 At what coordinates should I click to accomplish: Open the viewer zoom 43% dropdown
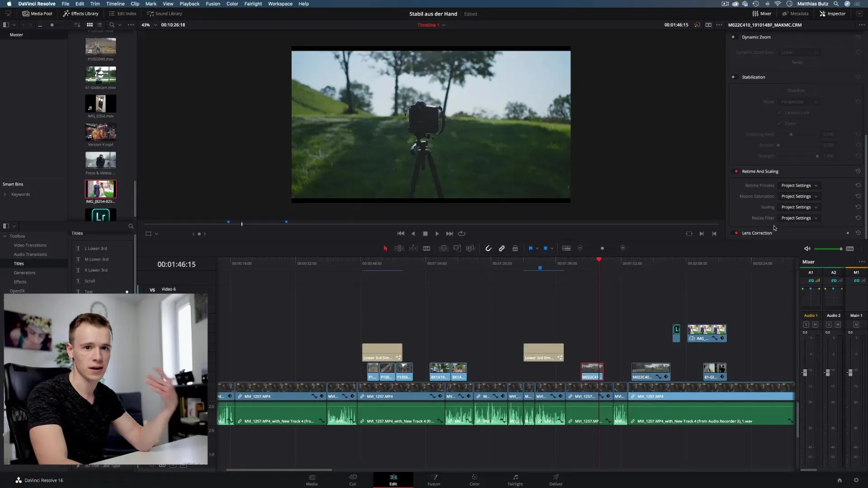[x=149, y=25]
